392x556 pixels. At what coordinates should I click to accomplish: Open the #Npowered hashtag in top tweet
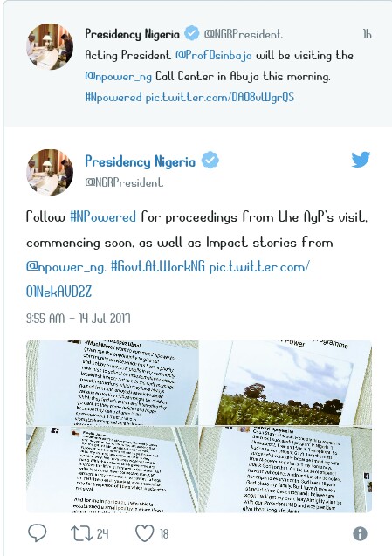tap(113, 97)
